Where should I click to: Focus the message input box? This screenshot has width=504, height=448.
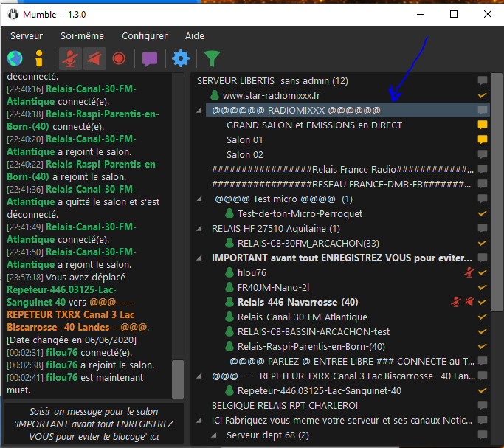pos(94,424)
